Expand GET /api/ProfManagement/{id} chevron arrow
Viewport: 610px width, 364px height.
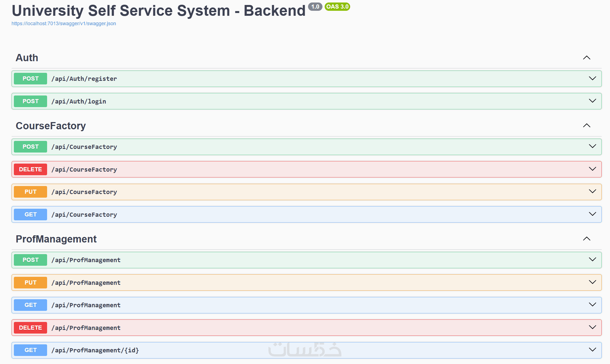592,350
